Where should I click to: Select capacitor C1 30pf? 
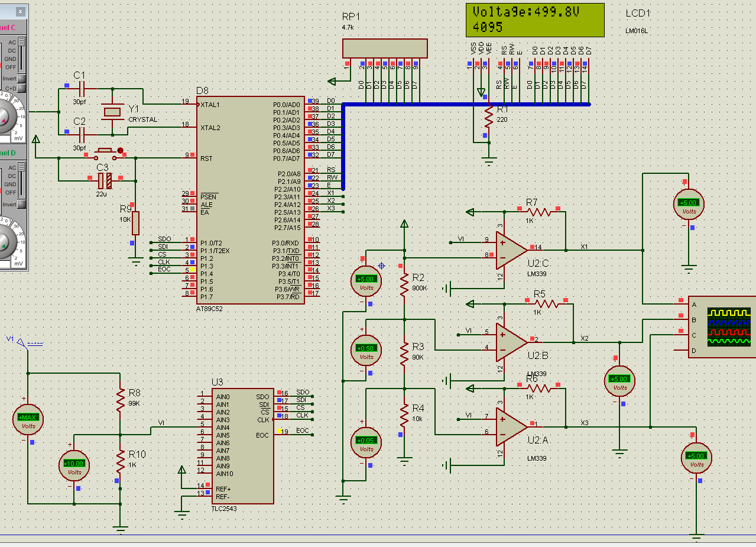(82, 89)
